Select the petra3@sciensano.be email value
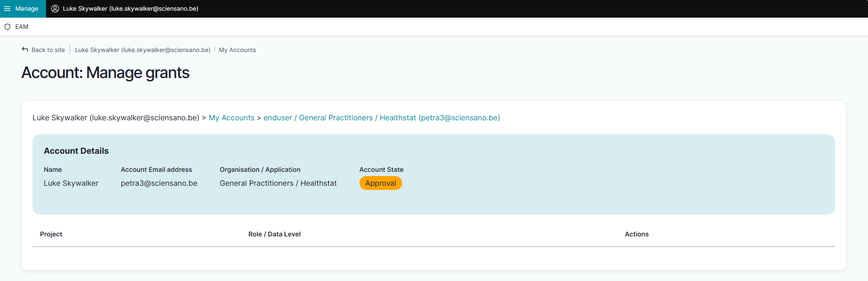 pyautogui.click(x=159, y=183)
